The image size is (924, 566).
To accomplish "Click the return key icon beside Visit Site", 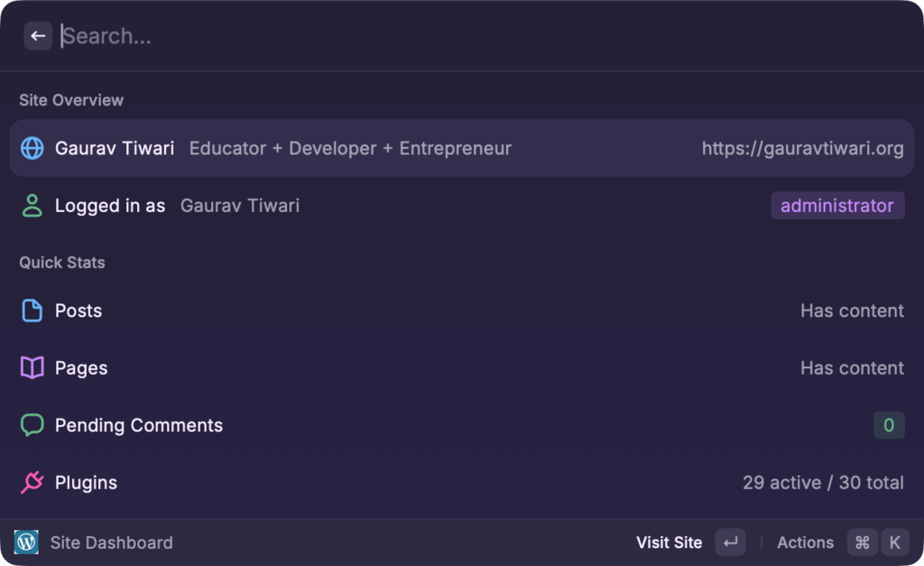I will pyautogui.click(x=730, y=542).
